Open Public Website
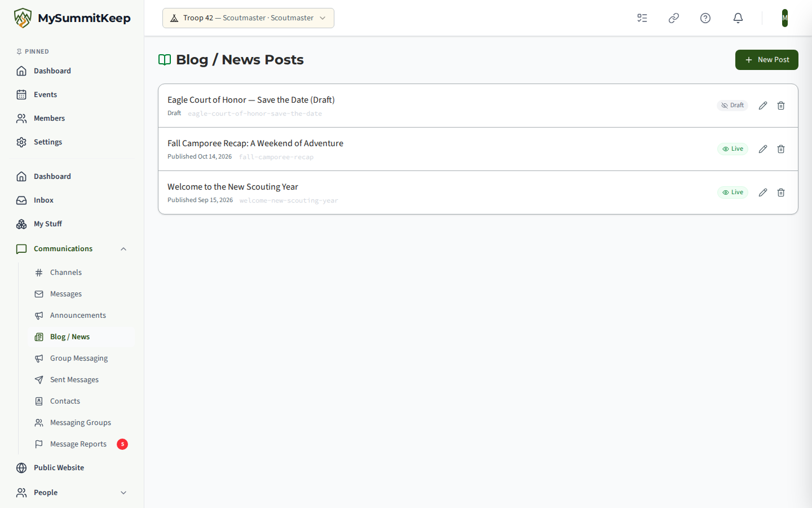 72,468
